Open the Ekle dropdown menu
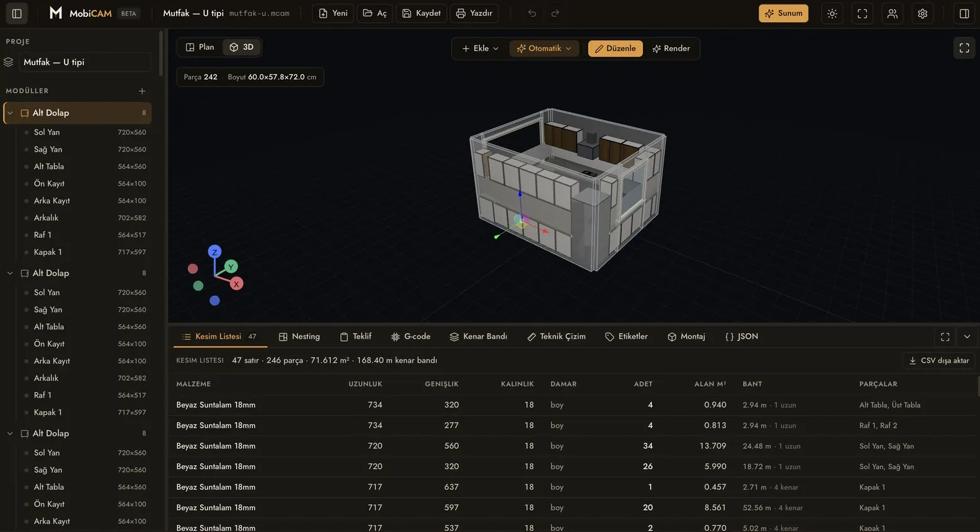The height and width of the screenshot is (532, 980). [x=480, y=48]
